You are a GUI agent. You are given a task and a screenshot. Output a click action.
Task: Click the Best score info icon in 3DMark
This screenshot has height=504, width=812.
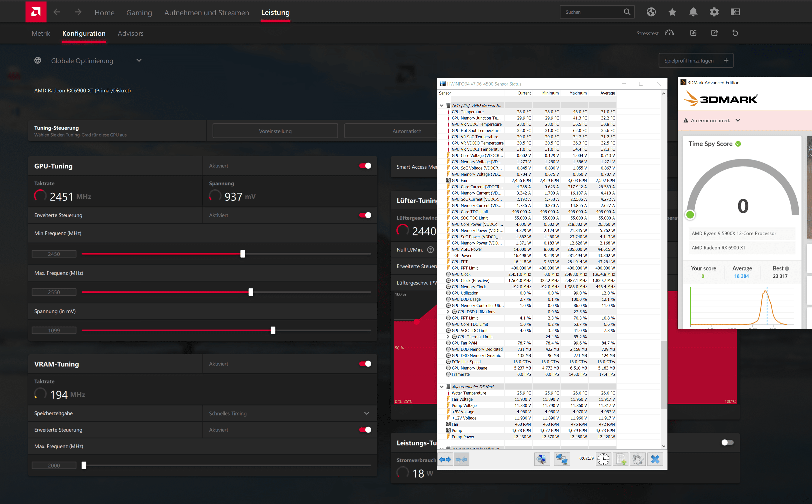[787, 269]
